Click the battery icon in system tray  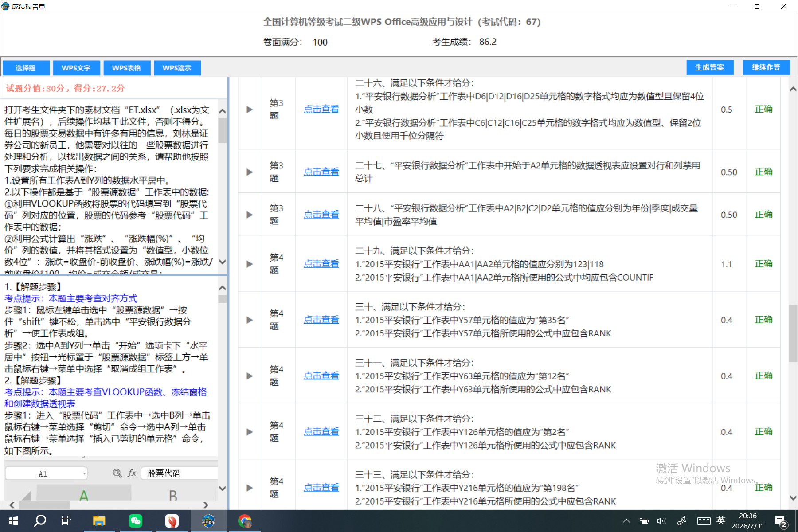[644, 521]
